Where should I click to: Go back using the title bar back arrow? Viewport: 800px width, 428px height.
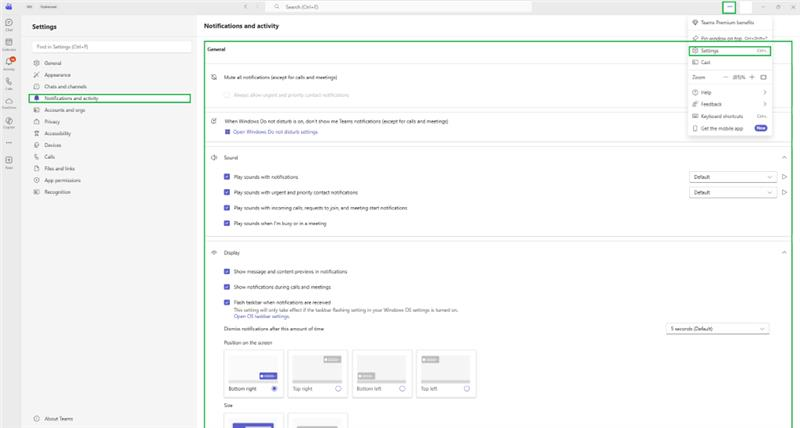pyautogui.click(x=245, y=7)
